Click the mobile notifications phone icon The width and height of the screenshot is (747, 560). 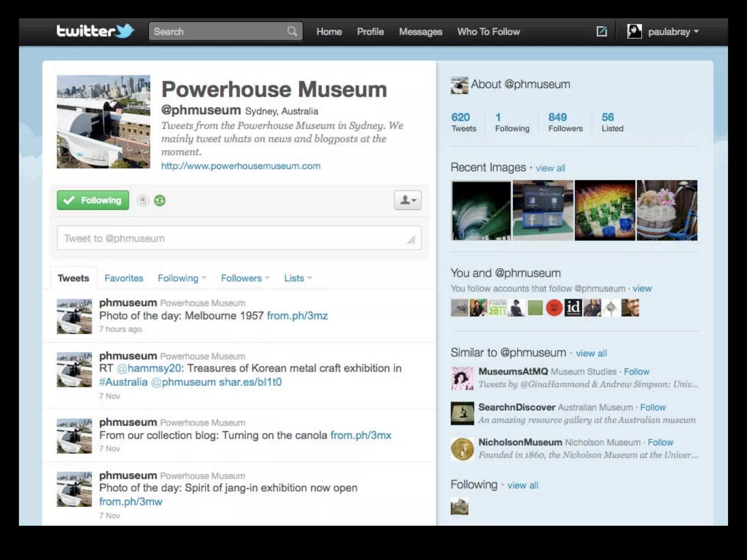tap(143, 201)
